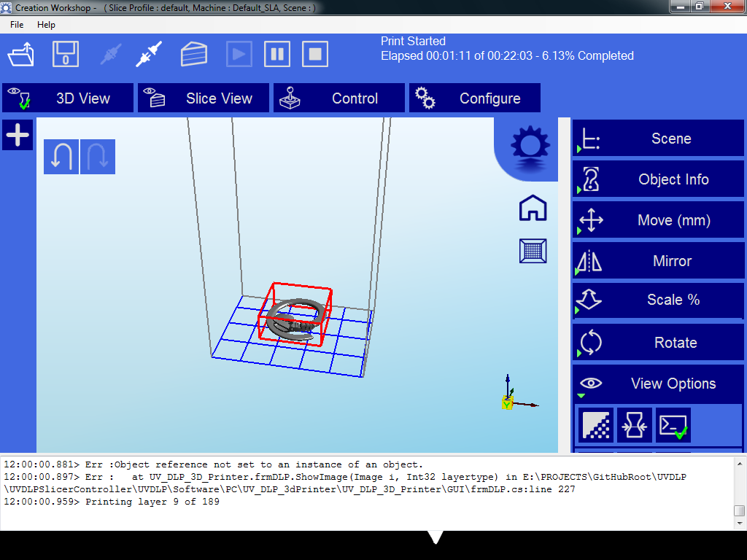The image size is (747, 560).
Task: Toggle the console log view option
Action: pos(673,425)
